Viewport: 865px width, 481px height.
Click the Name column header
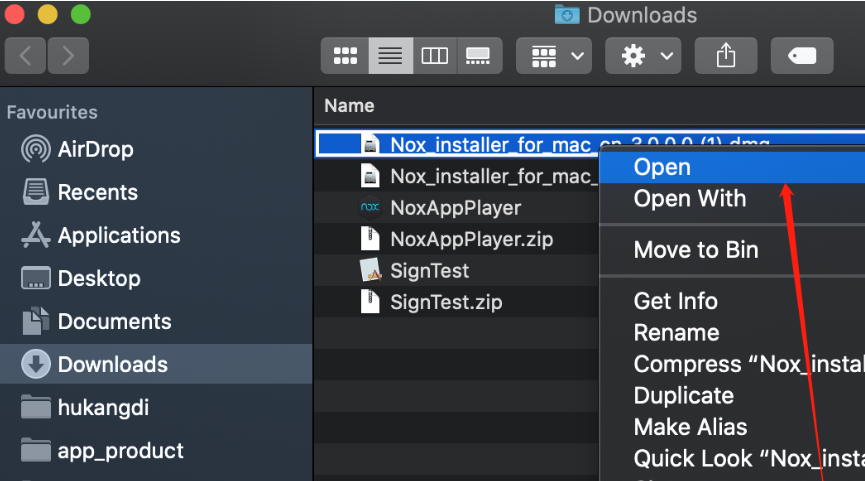tap(349, 105)
